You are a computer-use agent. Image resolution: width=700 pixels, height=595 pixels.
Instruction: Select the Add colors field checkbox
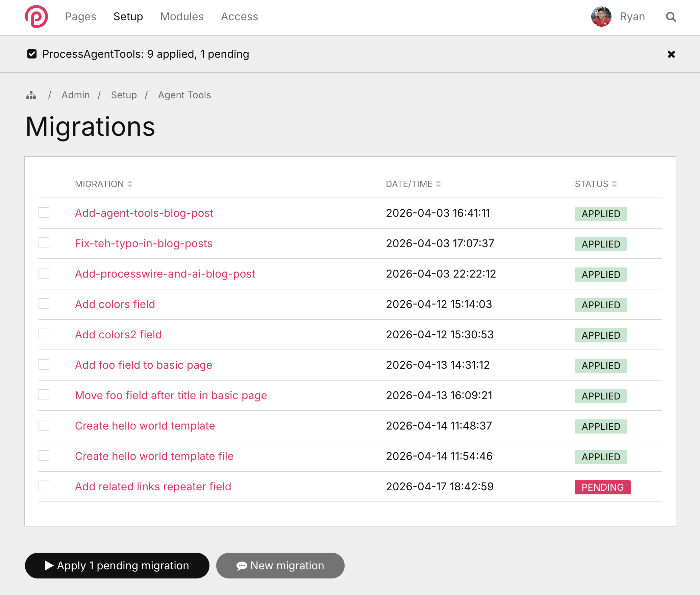point(44,304)
